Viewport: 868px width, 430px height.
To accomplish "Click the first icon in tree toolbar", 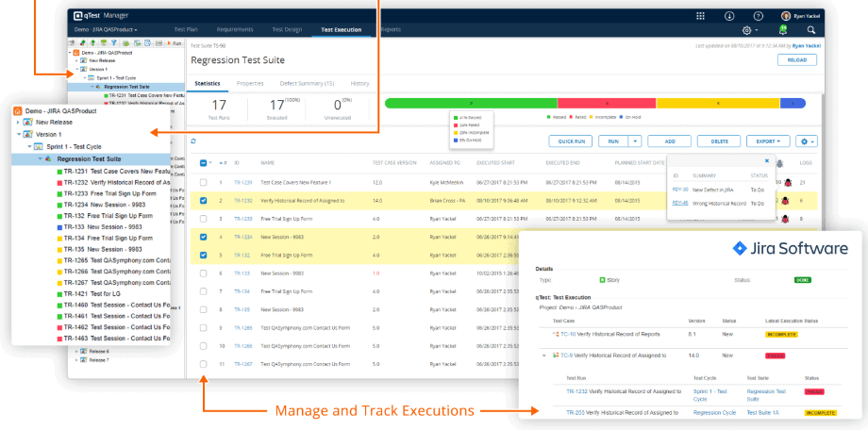I will coord(72,42).
